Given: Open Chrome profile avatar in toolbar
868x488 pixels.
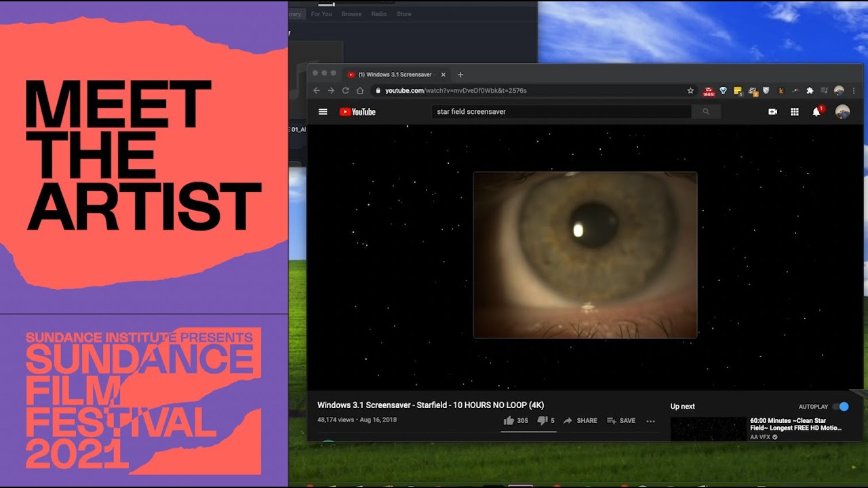Looking at the screenshot, I should point(839,90).
